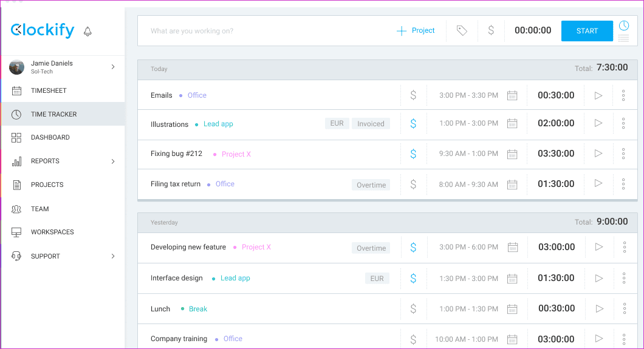
Task: Edit the 9:30 AM - 1:00 PM time range
Action: click(468, 154)
